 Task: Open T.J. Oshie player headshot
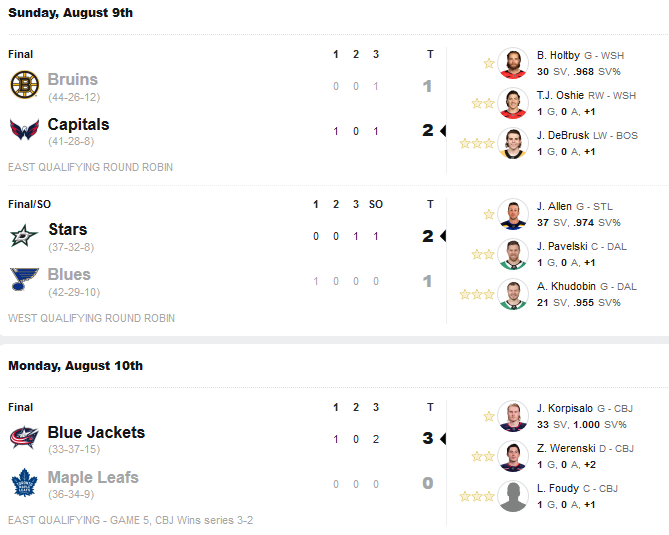click(x=513, y=103)
